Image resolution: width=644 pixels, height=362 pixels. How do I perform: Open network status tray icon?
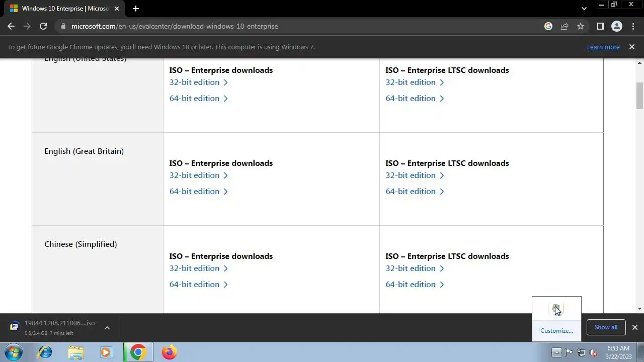coord(581,352)
